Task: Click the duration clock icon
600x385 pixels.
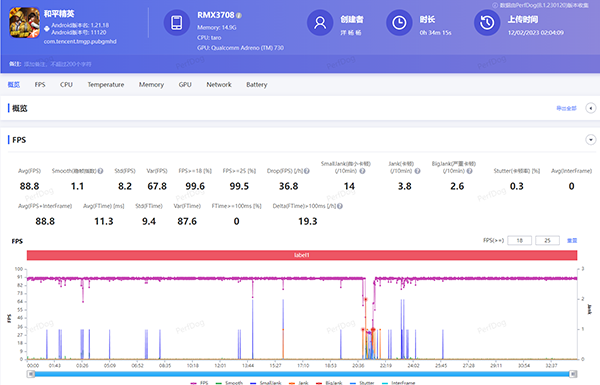Action: click(399, 23)
